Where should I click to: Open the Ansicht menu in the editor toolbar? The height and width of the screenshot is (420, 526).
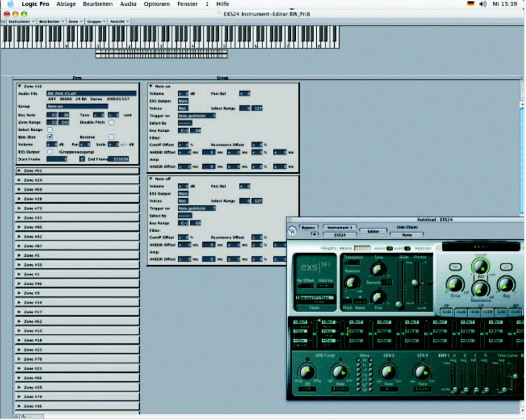[119, 21]
